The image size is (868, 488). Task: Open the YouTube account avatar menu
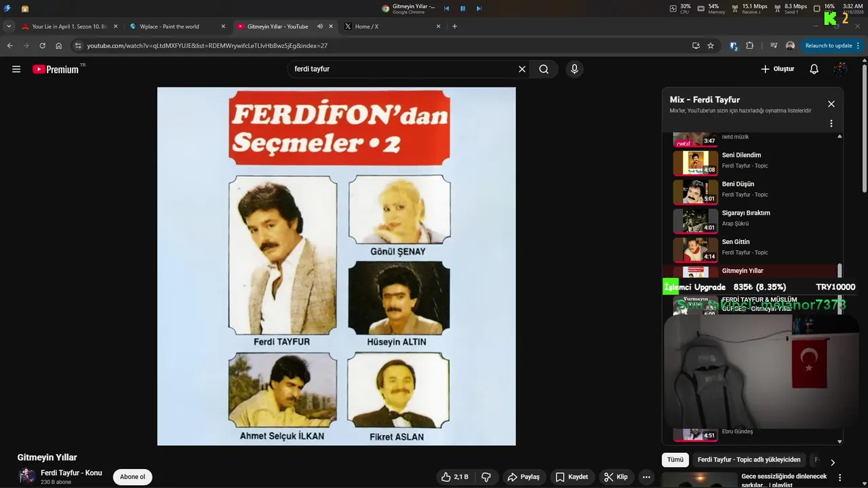pyautogui.click(x=840, y=69)
